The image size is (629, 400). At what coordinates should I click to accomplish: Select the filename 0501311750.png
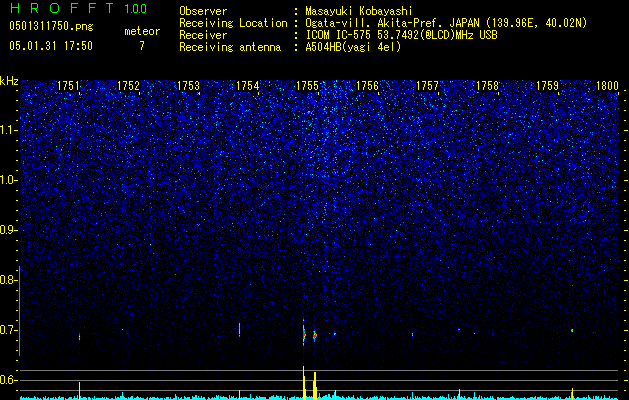(51, 26)
